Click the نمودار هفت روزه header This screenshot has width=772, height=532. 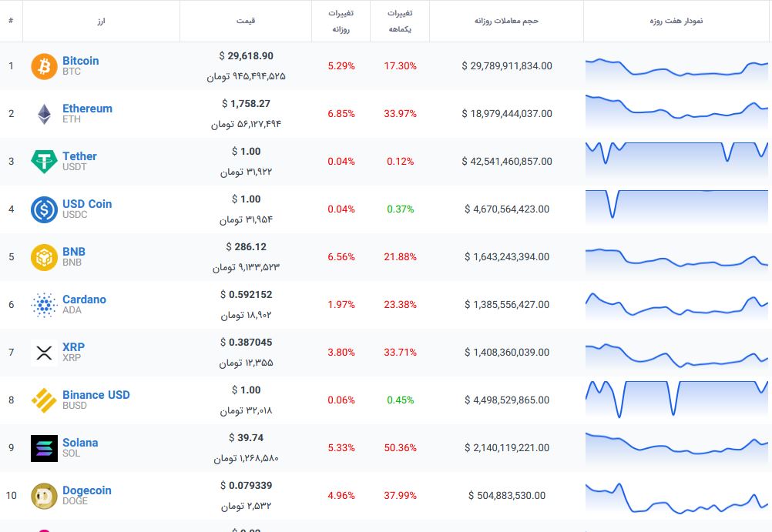click(676, 21)
